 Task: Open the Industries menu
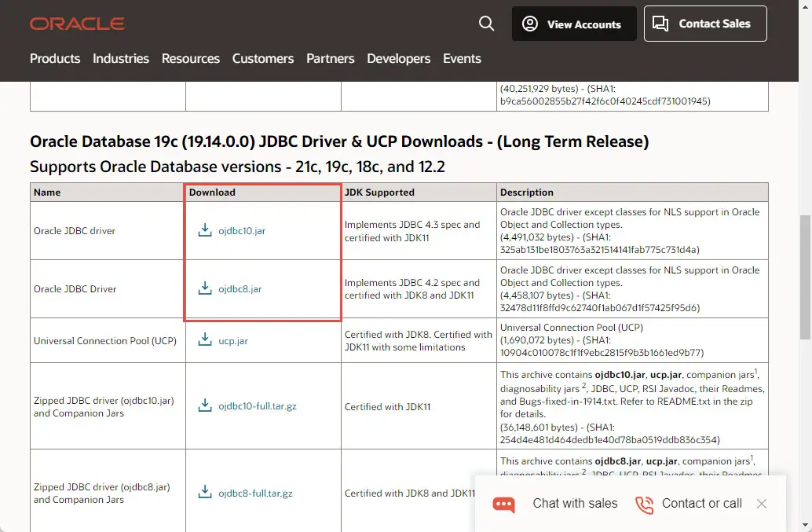121,58
